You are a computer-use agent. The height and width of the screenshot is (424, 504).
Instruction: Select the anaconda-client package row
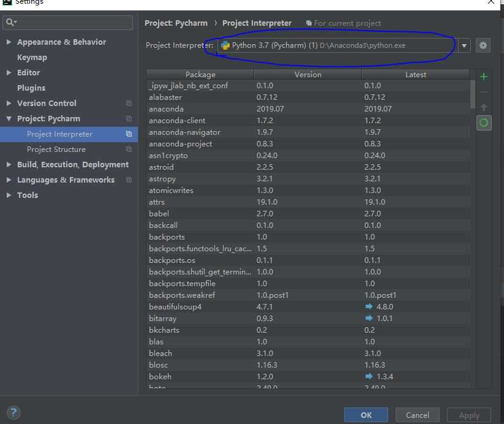(308, 121)
